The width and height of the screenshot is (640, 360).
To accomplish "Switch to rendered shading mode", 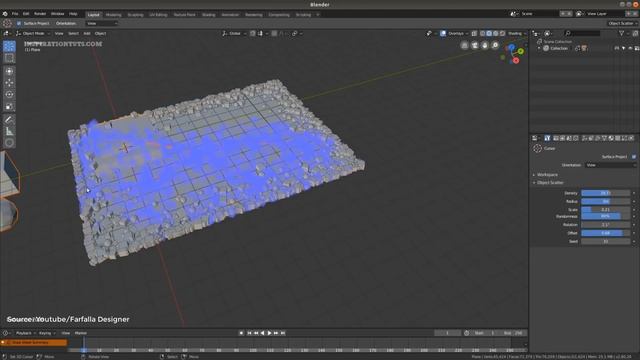I will [x=502, y=33].
